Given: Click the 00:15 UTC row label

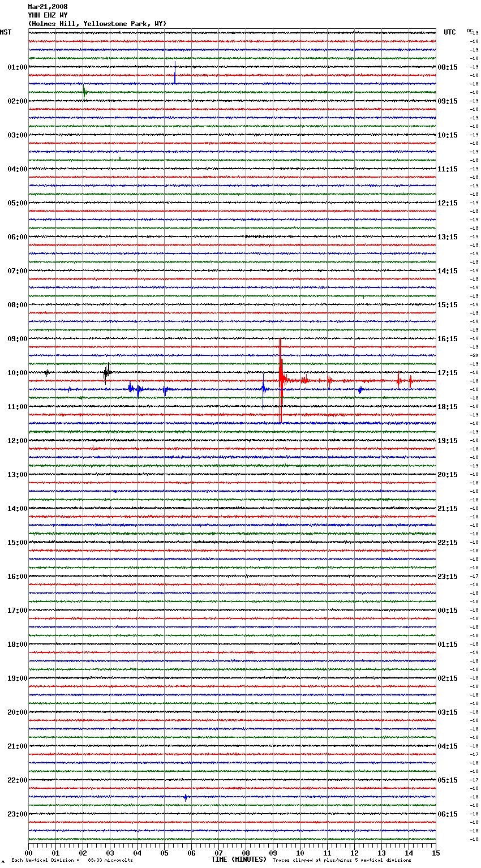Looking at the screenshot, I should click(x=448, y=611).
